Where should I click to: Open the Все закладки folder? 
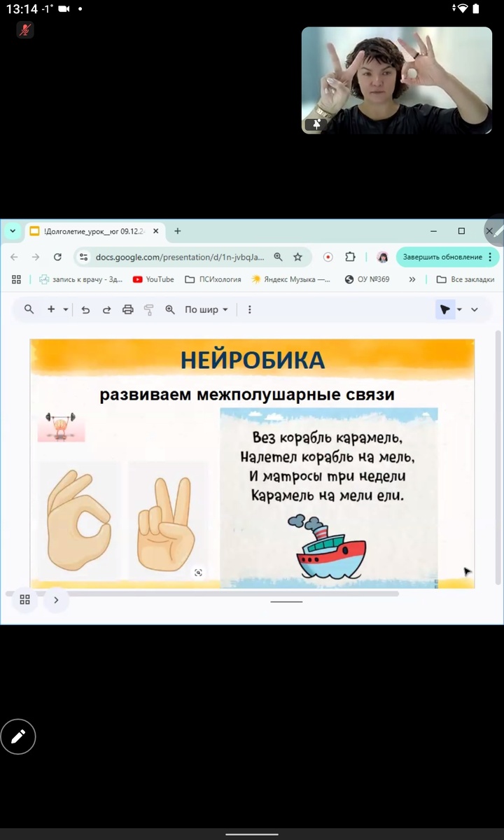tap(465, 279)
